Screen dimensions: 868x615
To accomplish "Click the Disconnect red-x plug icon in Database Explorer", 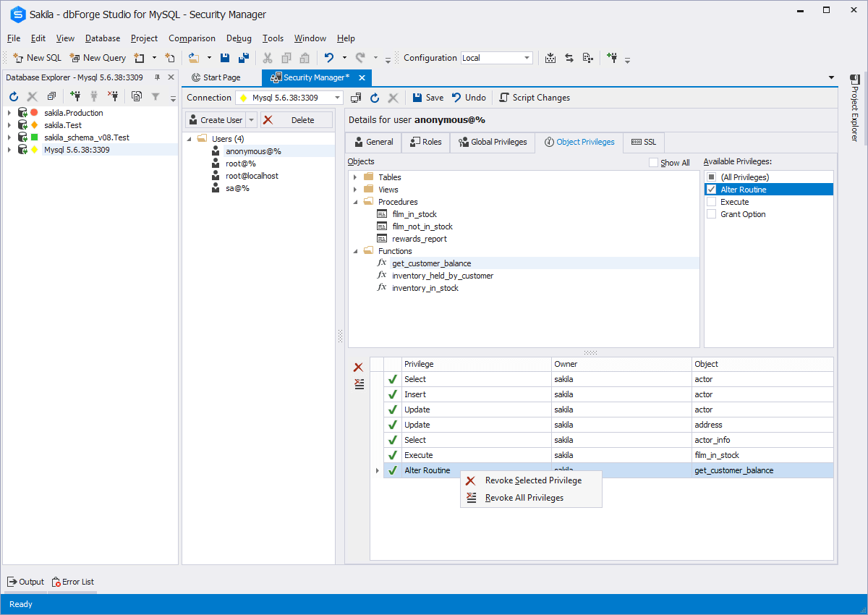I will tap(113, 96).
